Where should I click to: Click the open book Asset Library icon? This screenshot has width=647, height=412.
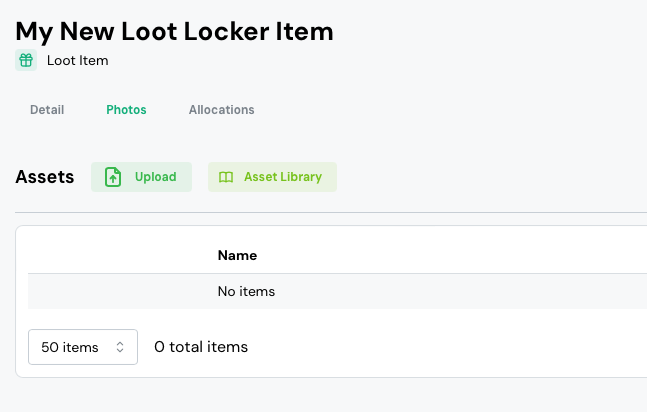[226, 177]
